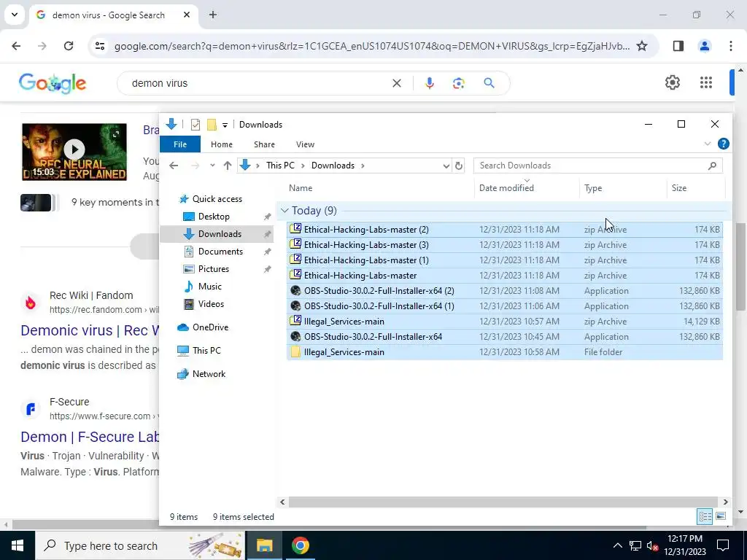Open Desktop in navigation pane

click(x=214, y=216)
